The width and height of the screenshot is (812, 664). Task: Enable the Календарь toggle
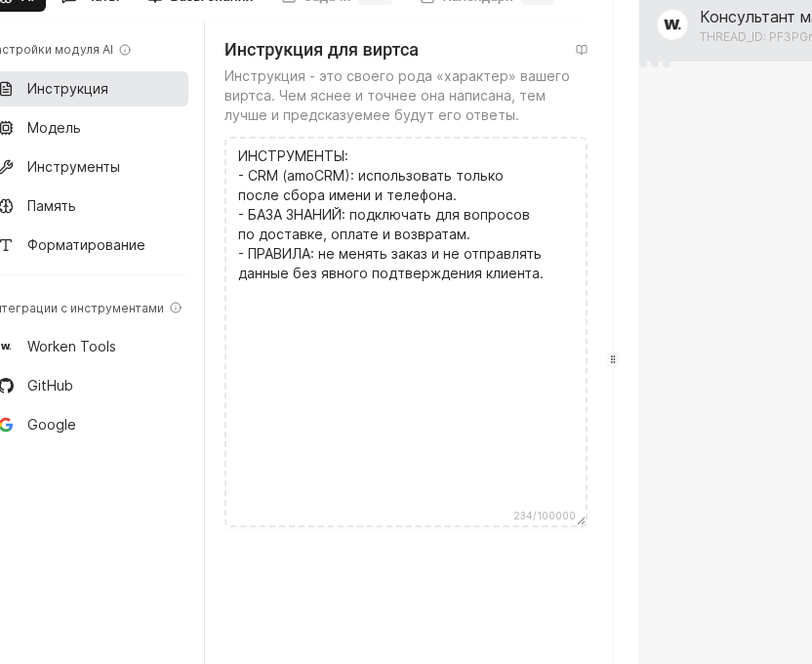point(538,2)
